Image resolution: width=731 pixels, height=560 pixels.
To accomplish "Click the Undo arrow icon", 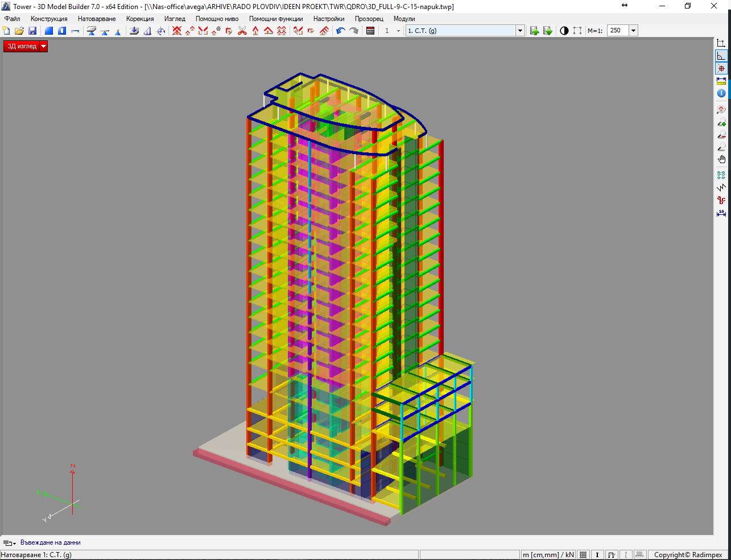I will tap(340, 31).
